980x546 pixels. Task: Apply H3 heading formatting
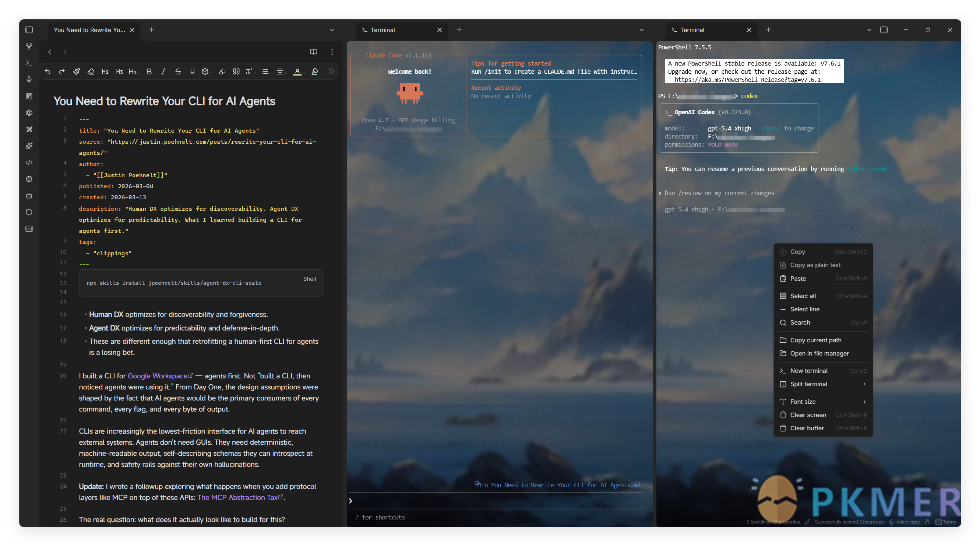click(x=119, y=71)
